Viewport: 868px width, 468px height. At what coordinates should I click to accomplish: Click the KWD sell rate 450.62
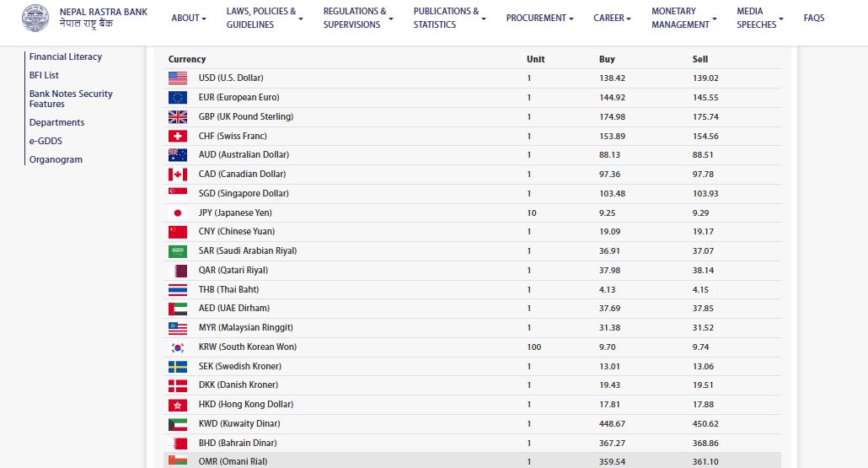pyautogui.click(x=705, y=424)
